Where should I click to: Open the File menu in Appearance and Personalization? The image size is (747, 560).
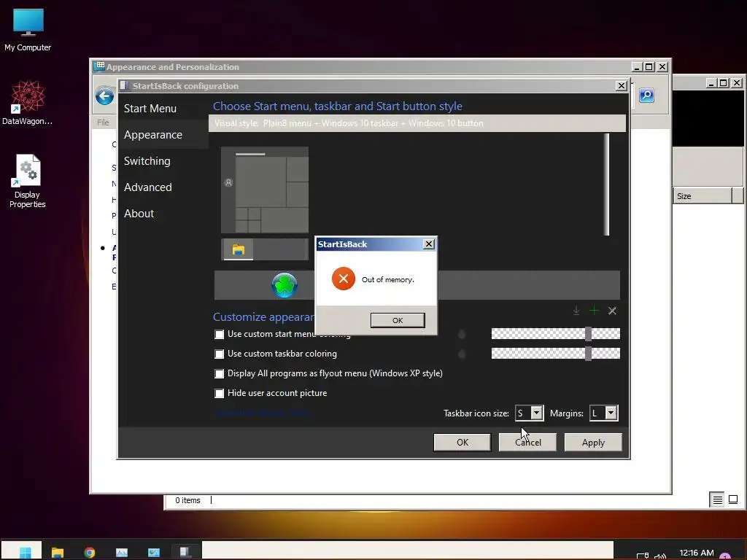[x=103, y=122]
